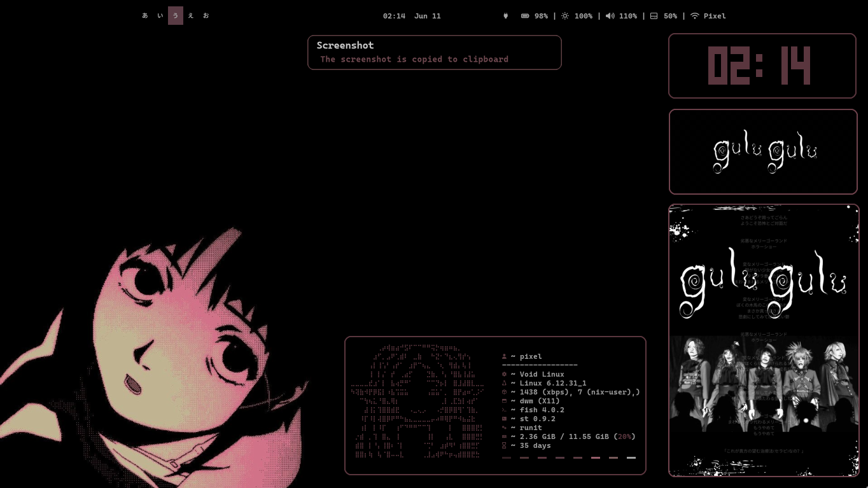868x488 pixels.
Task: Click the 1438 (xbps) packages line
Action: [x=580, y=393]
